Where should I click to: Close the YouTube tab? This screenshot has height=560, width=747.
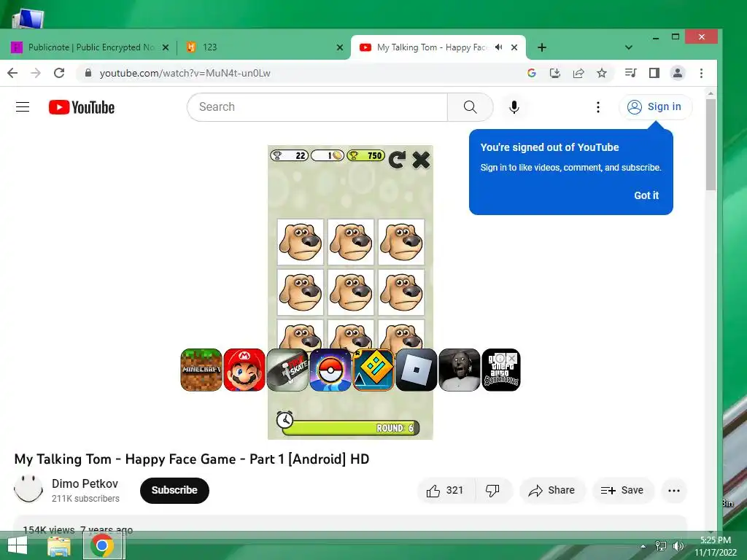[x=514, y=47]
